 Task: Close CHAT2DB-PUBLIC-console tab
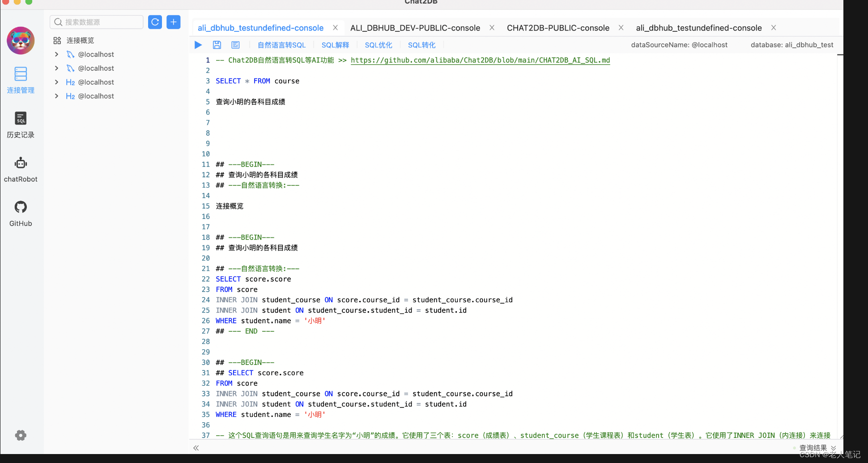(621, 28)
